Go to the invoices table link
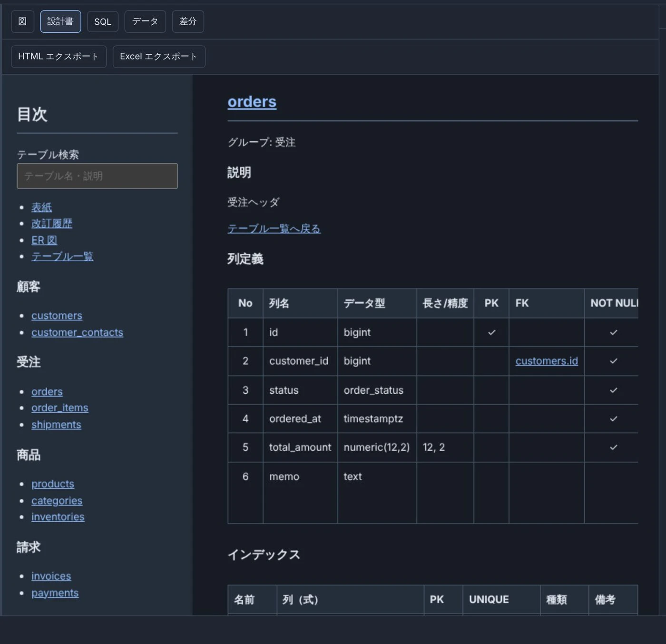 (x=51, y=576)
